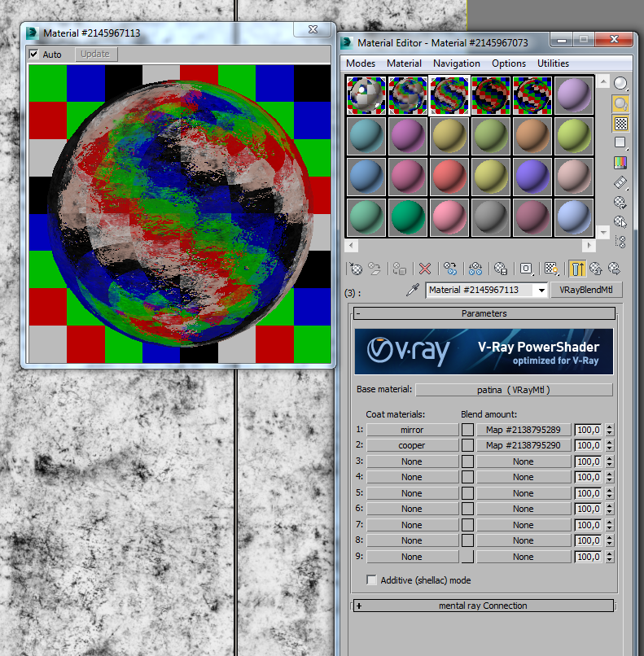This screenshot has width=644, height=656.
Task: Click the patina (VRayMtl) base material button
Action: [x=514, y=390]
